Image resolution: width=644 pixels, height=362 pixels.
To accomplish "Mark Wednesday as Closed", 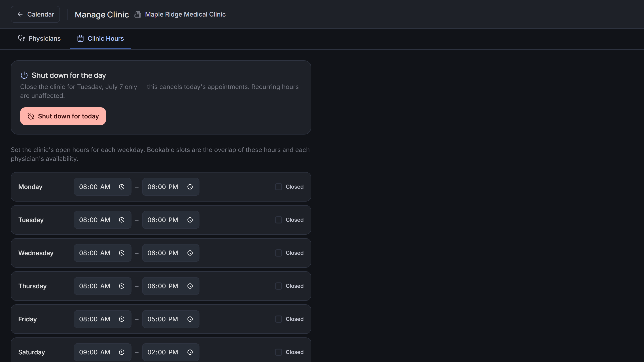I will [x=278, y=253].
